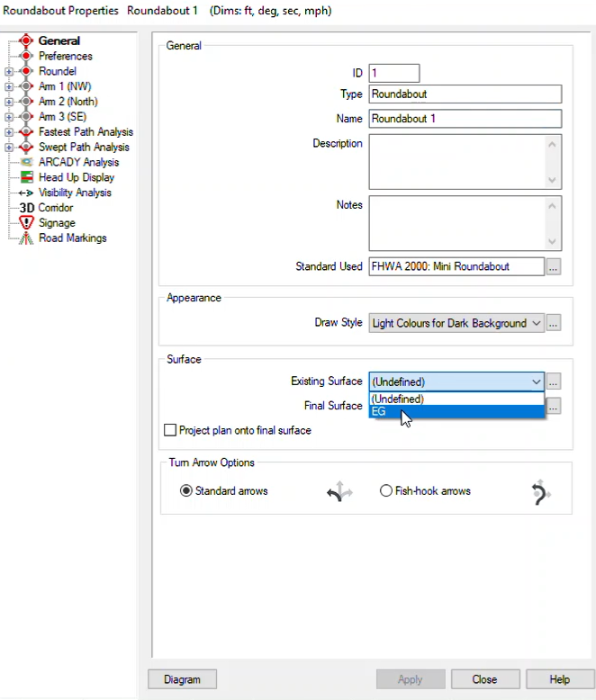Image resolution: width=596 pixels, height=700 pixels.
Task: Click the Fastest Path Analysis icon
Action: pos(26,131)
